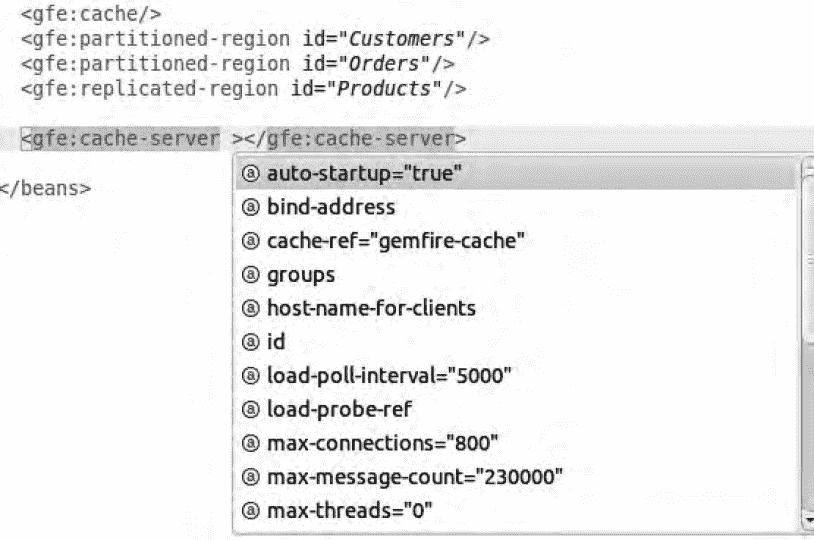814x540 pixels.
Task: Click the scroll-down arrow of suggestion list
Action: coord(808,520)
